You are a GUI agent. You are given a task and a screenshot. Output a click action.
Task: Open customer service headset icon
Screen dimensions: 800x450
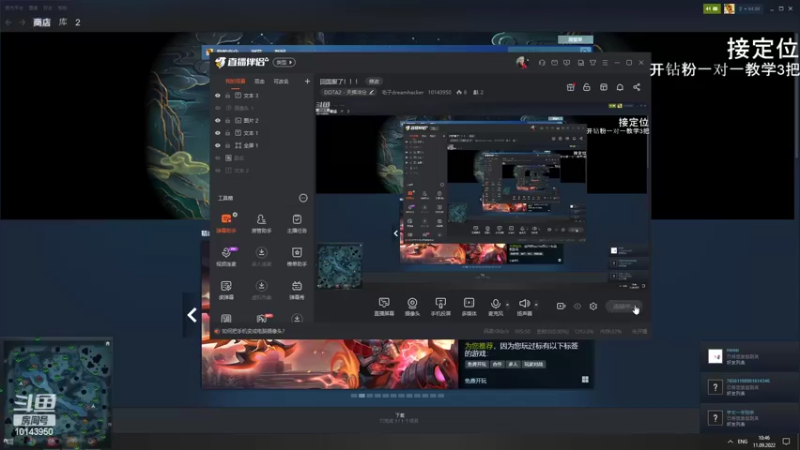click(542, 63)
